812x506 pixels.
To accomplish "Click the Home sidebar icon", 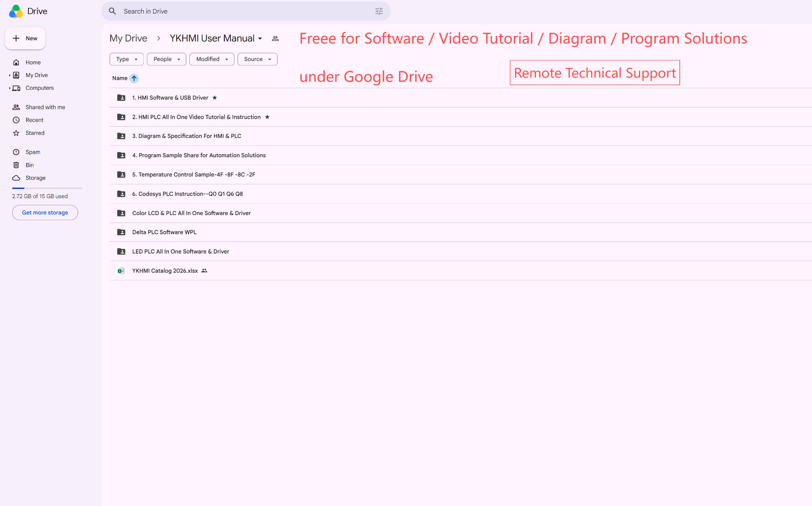I will pos(16,62).
